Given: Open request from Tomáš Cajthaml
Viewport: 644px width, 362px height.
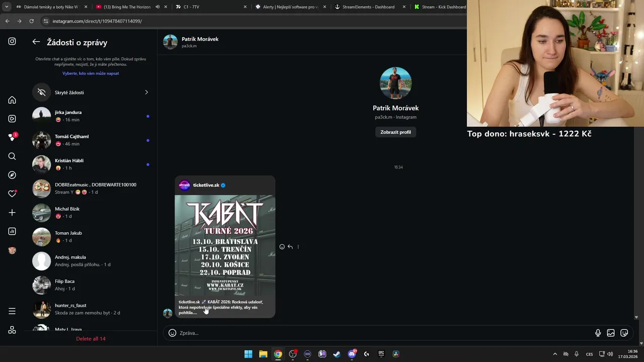Looking at the screenshot, I should [91, 140].
